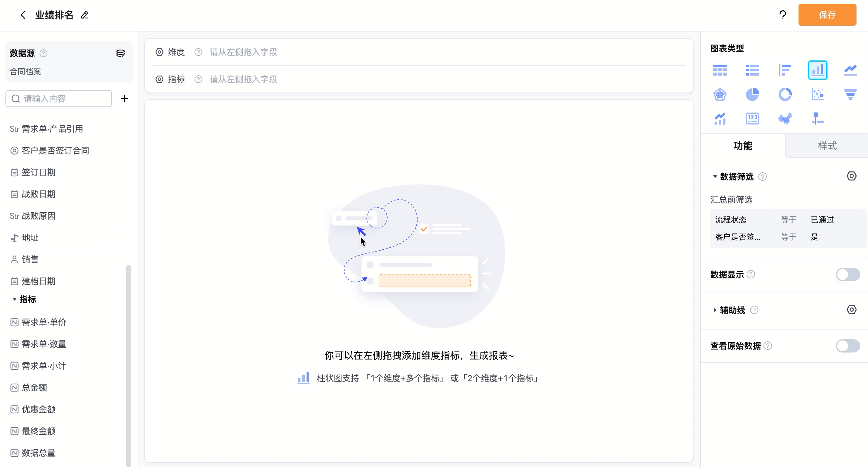This screenshot has height=468, width=868.
Task: Select the 签订日期 field
Action: 33,172
